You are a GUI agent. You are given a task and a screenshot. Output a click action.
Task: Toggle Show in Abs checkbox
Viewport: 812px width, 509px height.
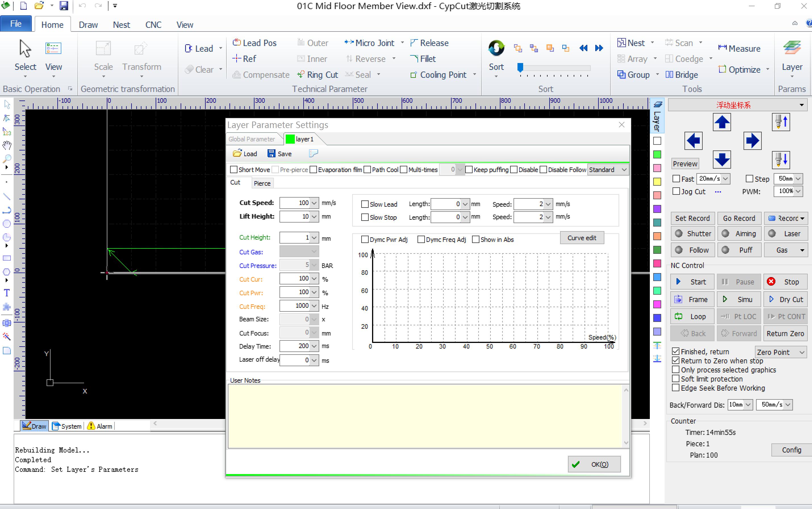[475, 239]
